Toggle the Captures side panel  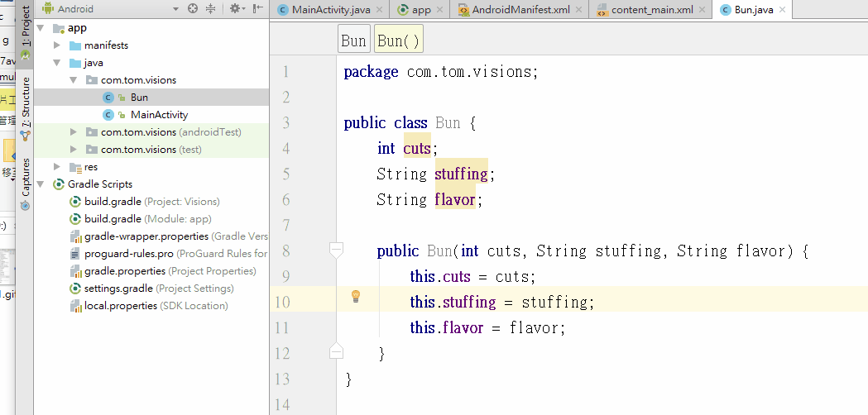[25, 178]
